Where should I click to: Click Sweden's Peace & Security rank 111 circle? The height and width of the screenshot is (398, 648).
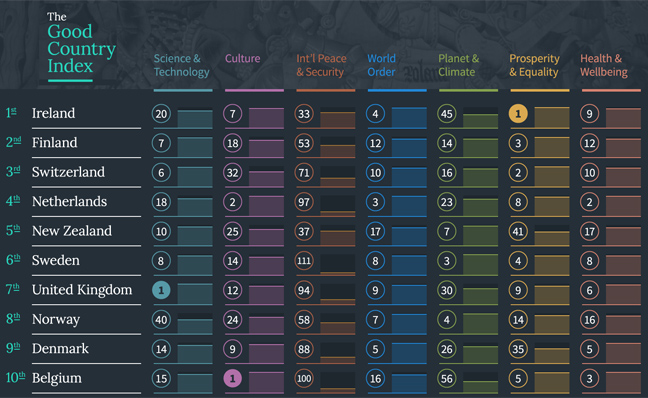(x=304, y=261)
